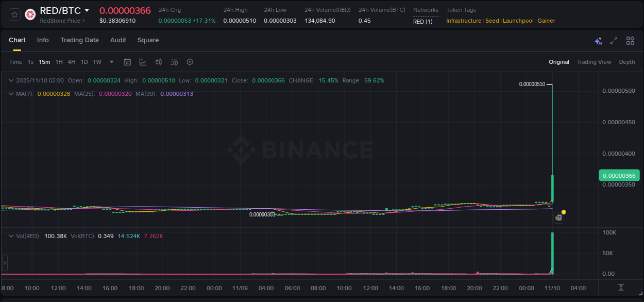Collapse the MA indicators row

point(11,94)
